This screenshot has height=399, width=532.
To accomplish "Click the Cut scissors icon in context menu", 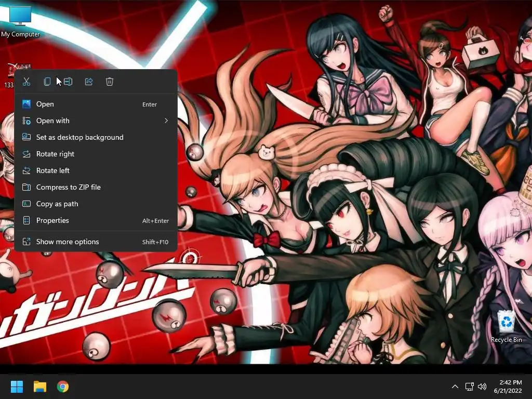I will pos(26,82).
